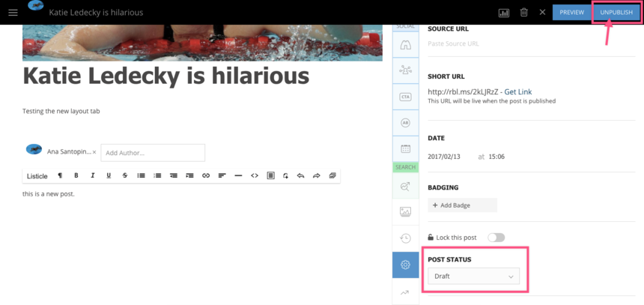Click the Unpublish button

pos(616,13)
